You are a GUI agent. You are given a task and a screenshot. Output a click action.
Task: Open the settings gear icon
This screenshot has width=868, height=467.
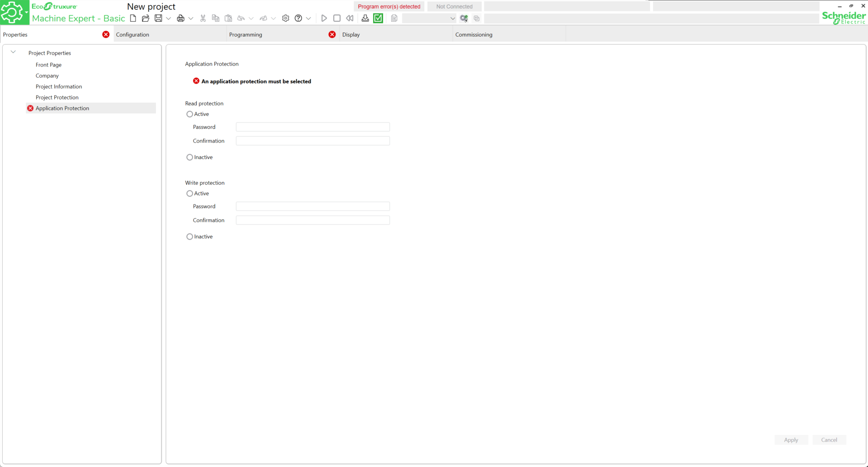[x=285, y=19]
